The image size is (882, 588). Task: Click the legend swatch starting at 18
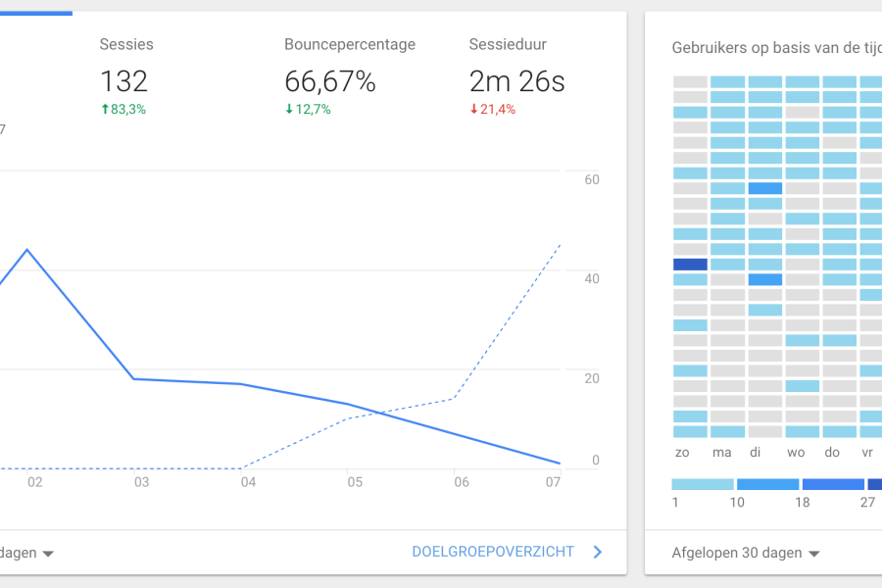point(833,484)
